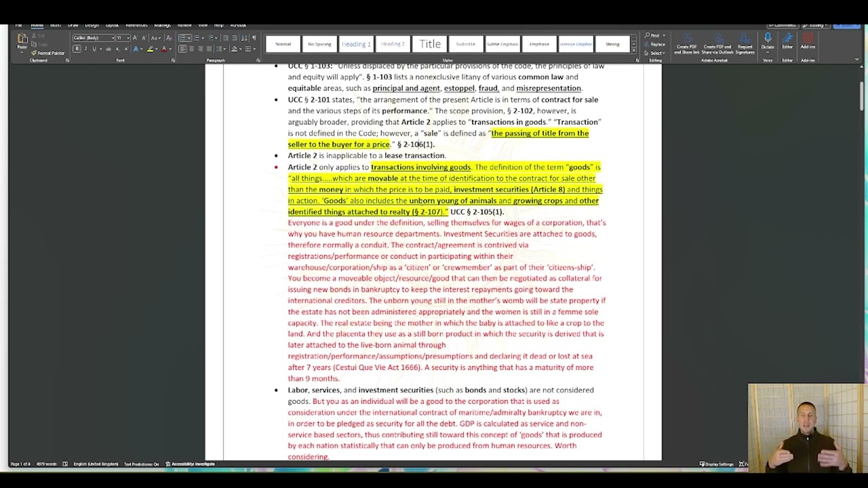Open the Change Case dropdown

coord(155,38)
